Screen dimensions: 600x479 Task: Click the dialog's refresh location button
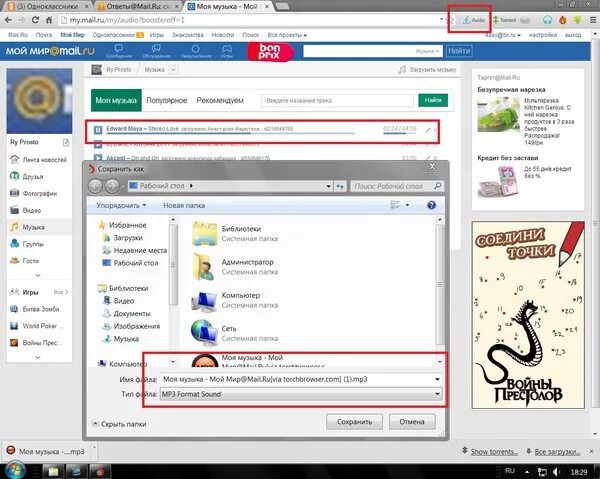click(340, 186)
